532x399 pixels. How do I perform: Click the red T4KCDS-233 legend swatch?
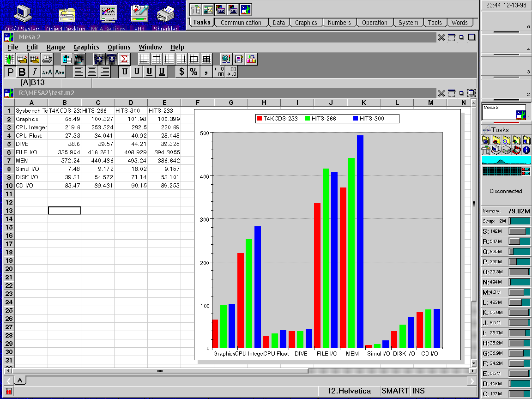[260, 119]
